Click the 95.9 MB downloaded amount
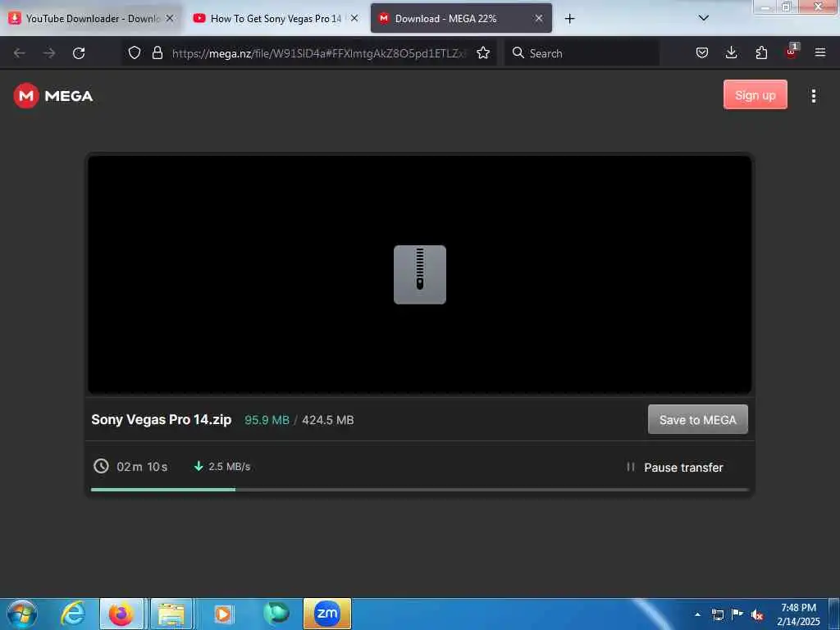840x630 pixels. point(267,420)
